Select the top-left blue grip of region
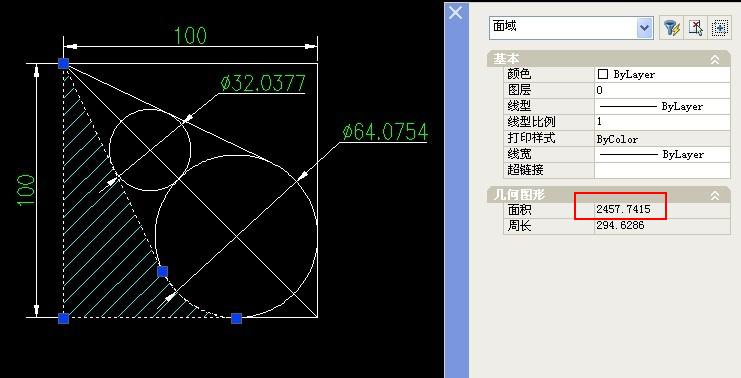Image resolution: width=741 pixels, height=378 pixels. point(63,63)
